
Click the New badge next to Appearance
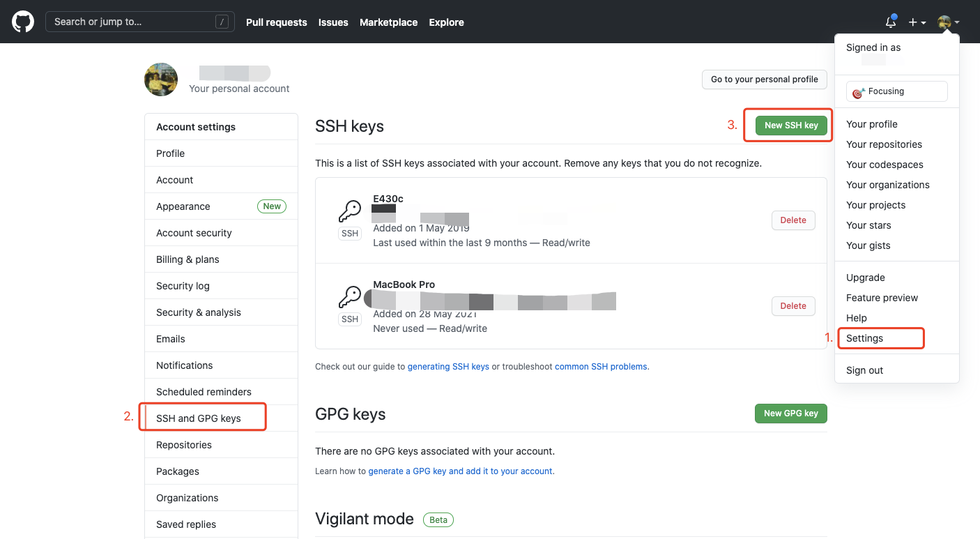272,206
